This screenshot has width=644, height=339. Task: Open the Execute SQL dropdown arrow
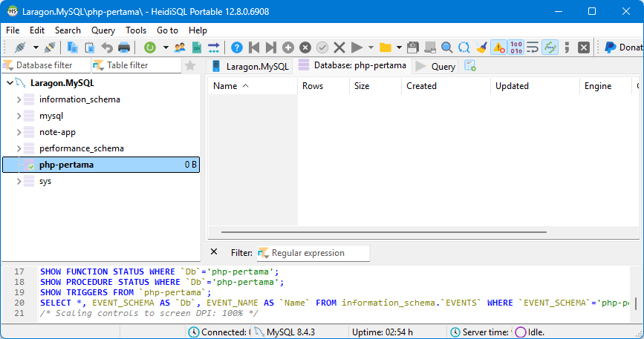pos(371,47)
